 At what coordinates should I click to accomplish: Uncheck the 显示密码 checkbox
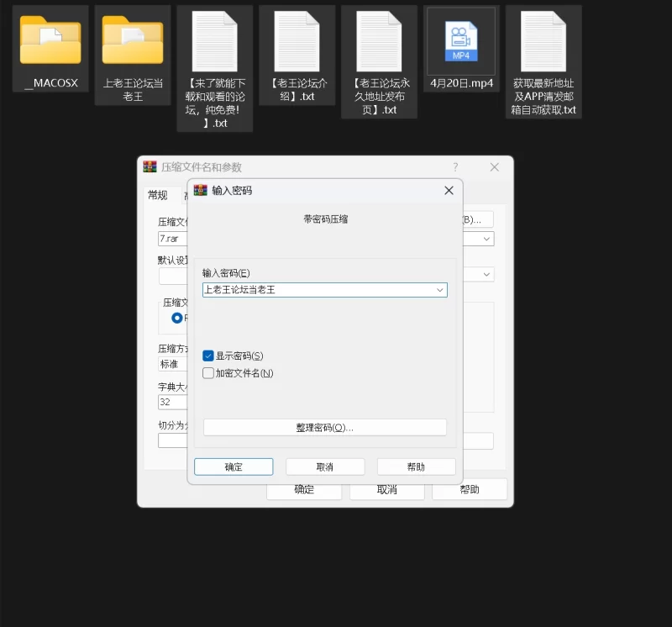tap(208, 356)
